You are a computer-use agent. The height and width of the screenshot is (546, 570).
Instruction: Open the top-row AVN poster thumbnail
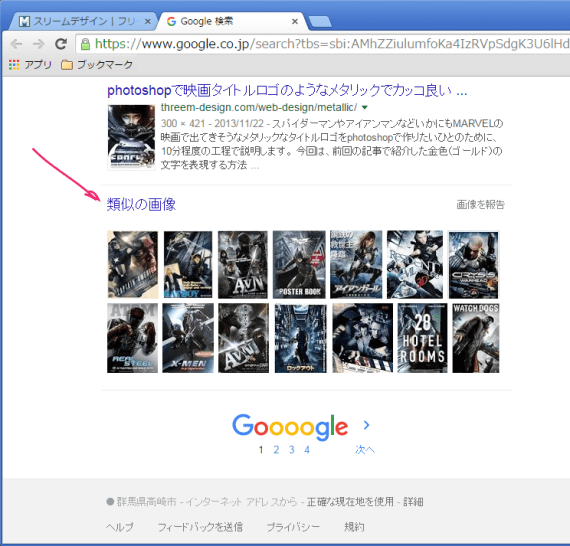click(242, 264)
